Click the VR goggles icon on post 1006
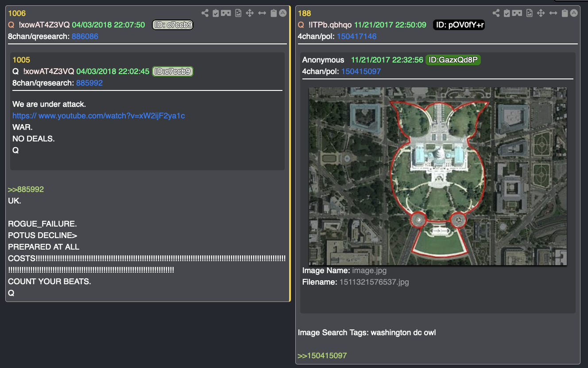This screenshot has height=368, width=588. 226,13
